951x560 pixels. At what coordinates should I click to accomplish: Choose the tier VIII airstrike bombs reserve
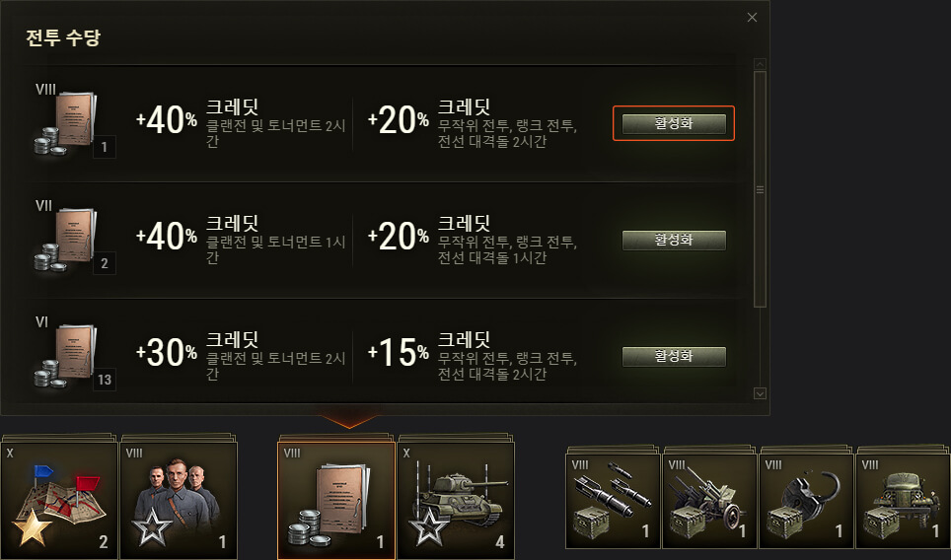[613, 501]
